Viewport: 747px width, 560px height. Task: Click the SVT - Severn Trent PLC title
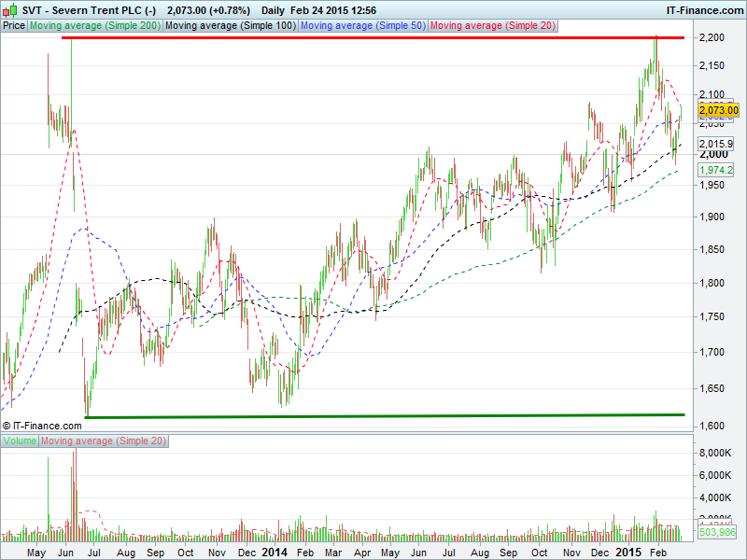point(86,9)
